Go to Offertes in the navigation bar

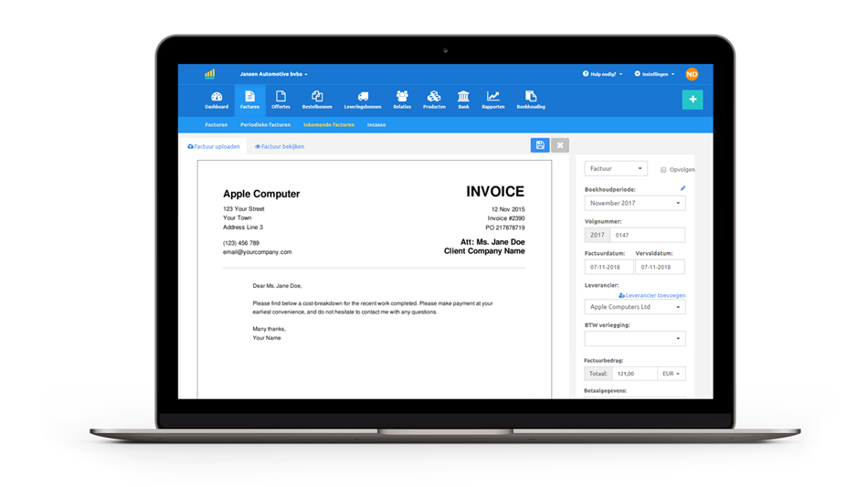point(281,100)
